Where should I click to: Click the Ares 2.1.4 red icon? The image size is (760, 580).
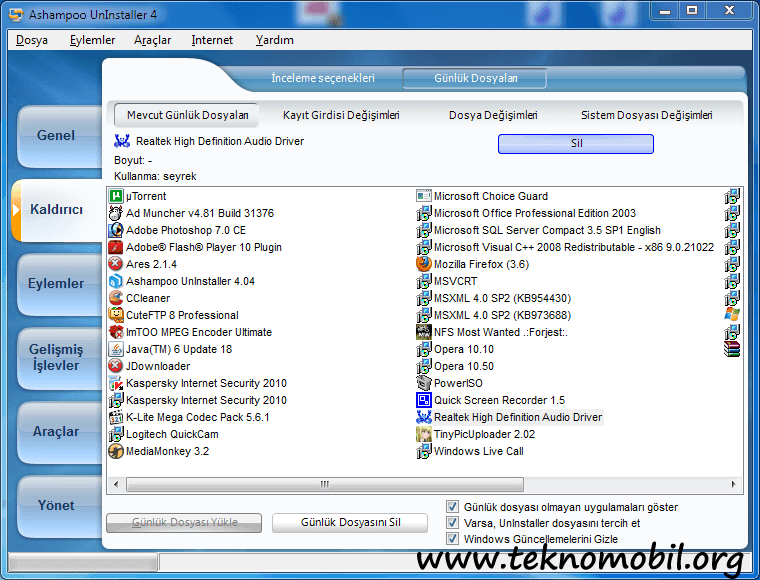pyautogui.click(x=116, y=264)
